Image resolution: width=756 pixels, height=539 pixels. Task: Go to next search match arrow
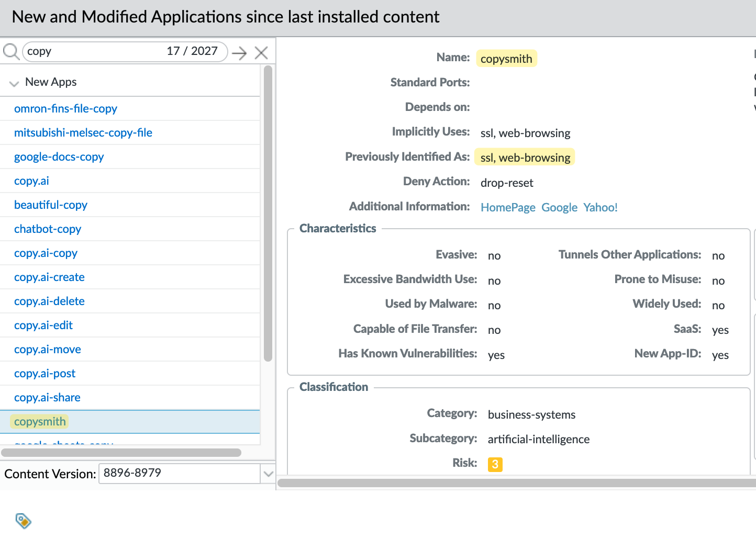point(239,53)
